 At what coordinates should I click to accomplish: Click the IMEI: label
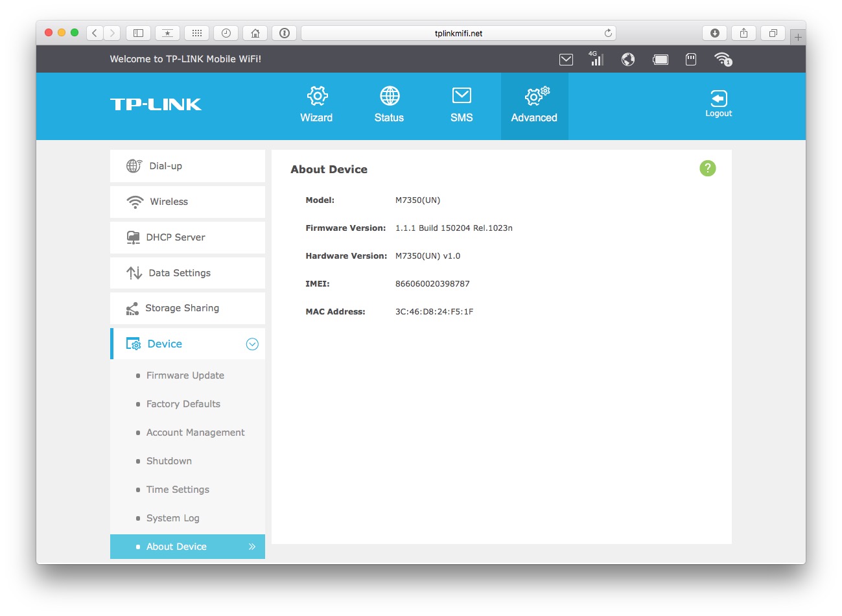[x=318, y=284]
